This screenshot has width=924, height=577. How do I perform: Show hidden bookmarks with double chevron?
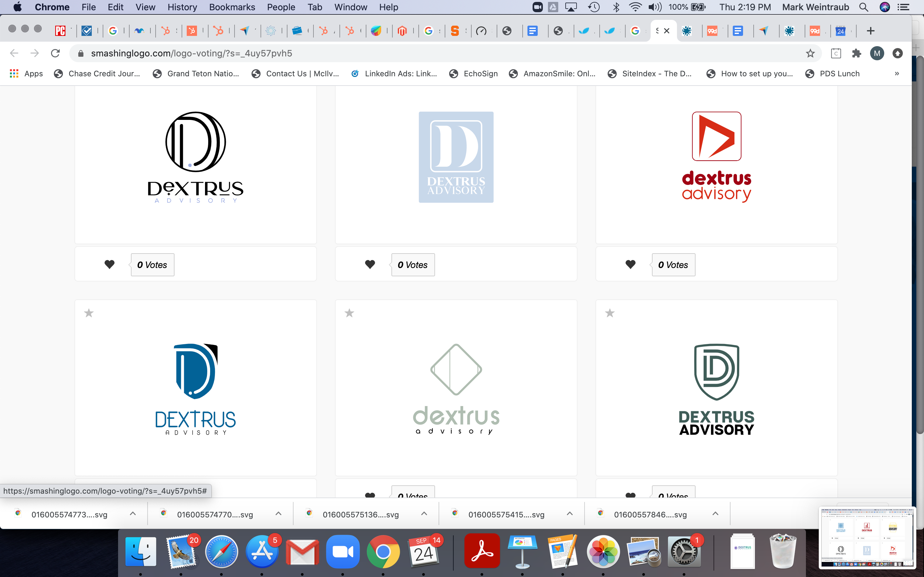896,74
